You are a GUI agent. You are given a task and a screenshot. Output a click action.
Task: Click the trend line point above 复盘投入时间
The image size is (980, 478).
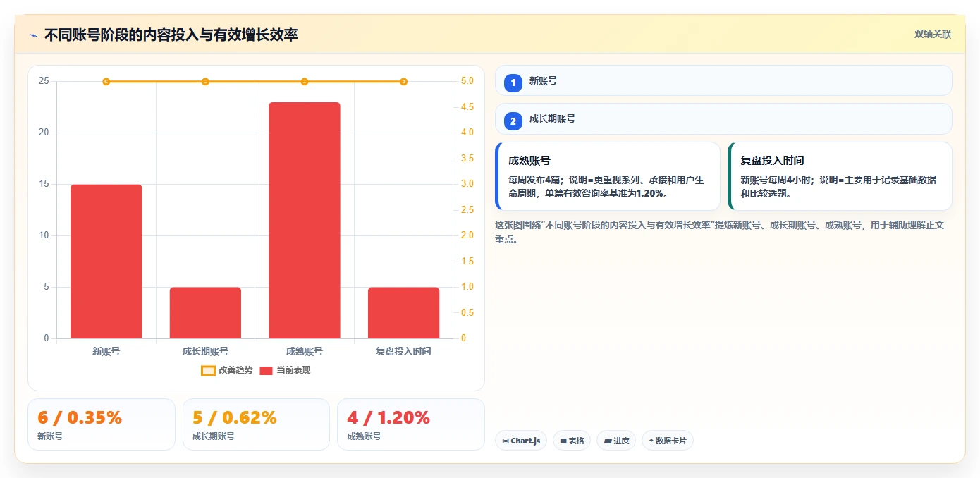(403, 82)
